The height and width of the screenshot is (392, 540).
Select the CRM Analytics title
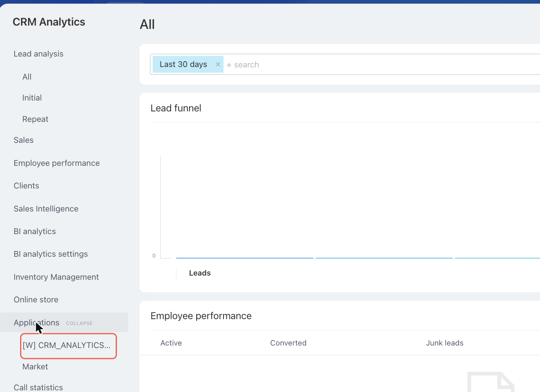click(49, 22)
